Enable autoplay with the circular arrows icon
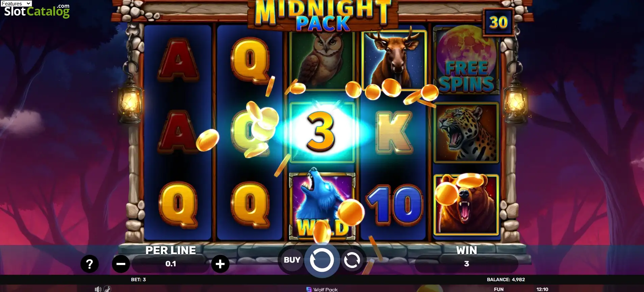Image resolution: width=644 pixels, height=292 pixels. [352, 260]
